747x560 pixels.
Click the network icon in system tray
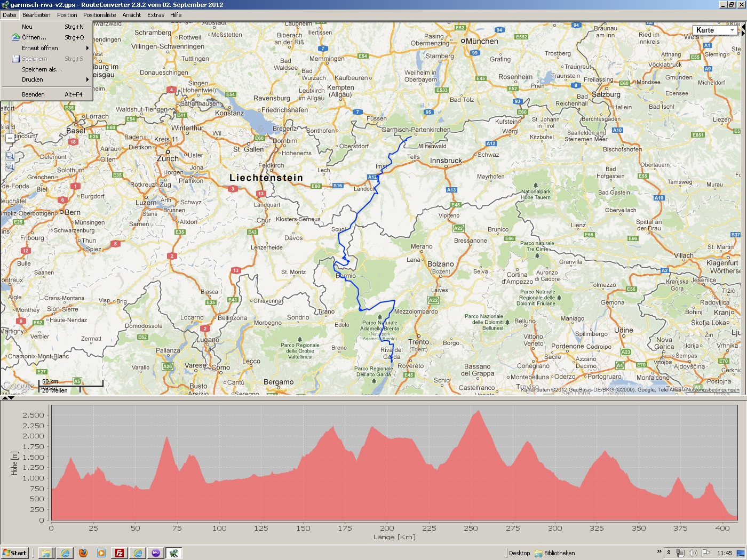click(x=680, y=553)
